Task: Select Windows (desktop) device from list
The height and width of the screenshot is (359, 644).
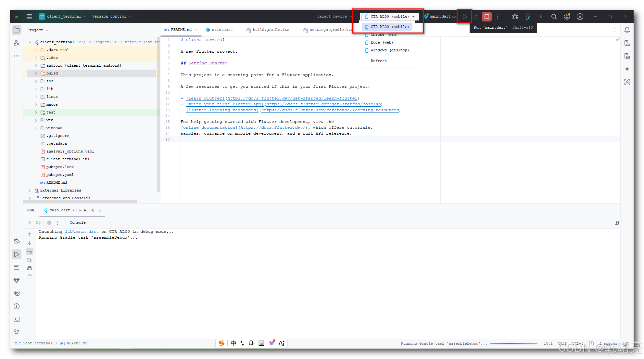Action: click(387, 50)
